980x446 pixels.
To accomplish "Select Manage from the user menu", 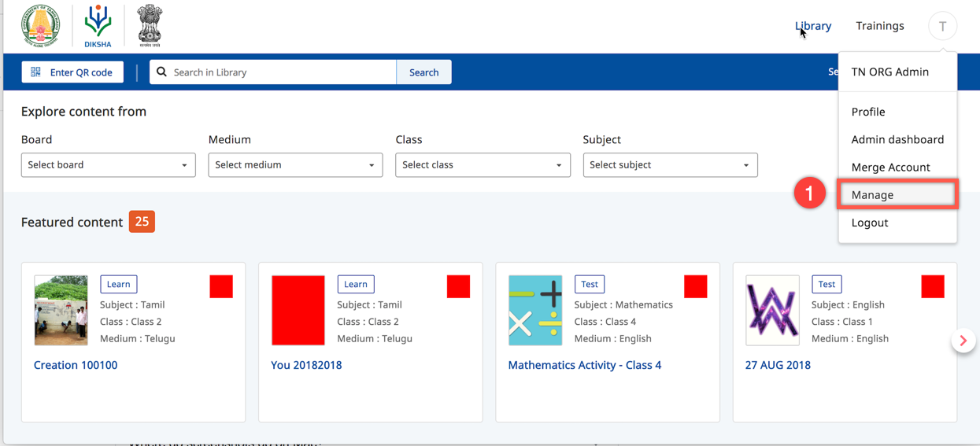I will [x=872, y=195].
